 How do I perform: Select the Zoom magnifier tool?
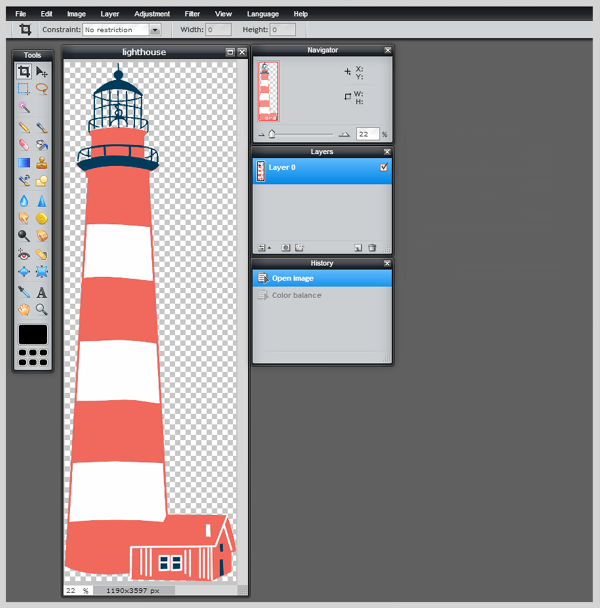[41, 309]
